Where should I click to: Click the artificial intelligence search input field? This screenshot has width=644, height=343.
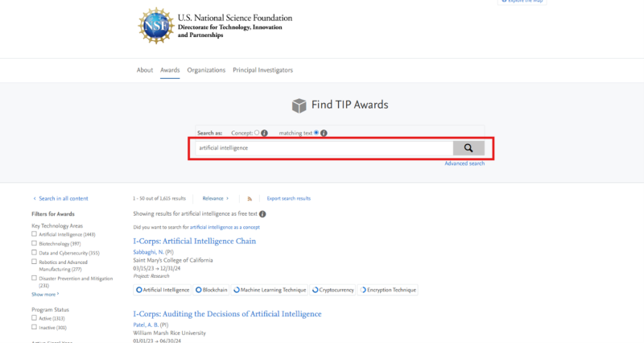click(324, 148)
